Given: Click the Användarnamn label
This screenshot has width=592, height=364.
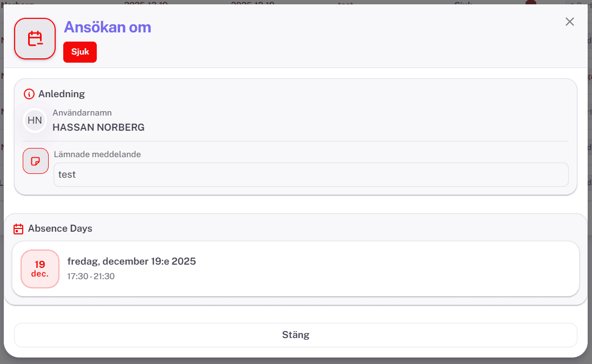Looking at the screenshot, I should coord(82,113).
